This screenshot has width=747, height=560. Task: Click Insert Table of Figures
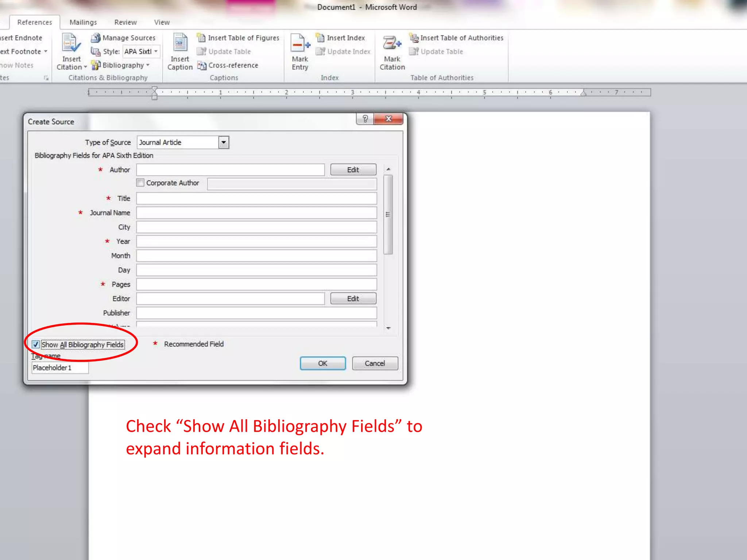[x=238, y=38]
